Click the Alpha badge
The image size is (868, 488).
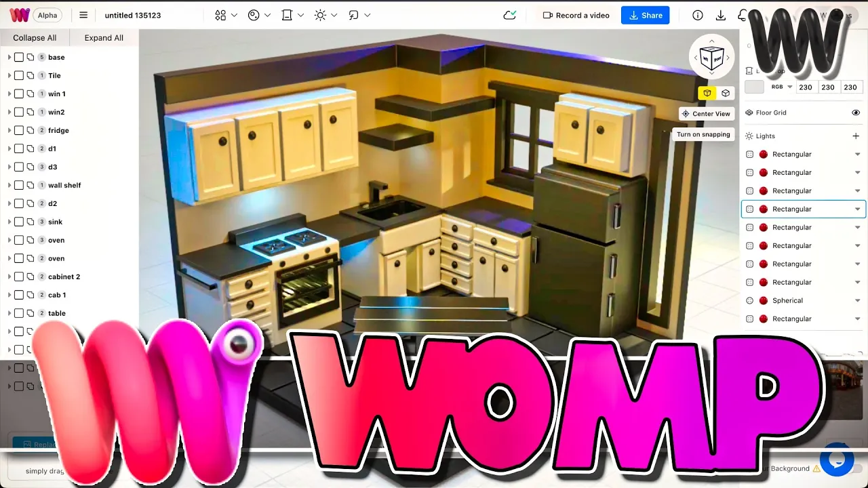tap(47, 15)
